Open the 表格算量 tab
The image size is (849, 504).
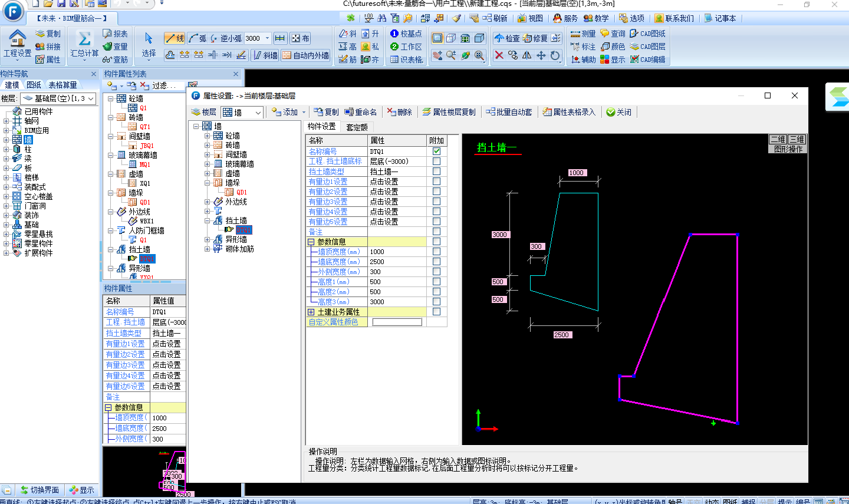pyautogui.click(x=62, y=85)
